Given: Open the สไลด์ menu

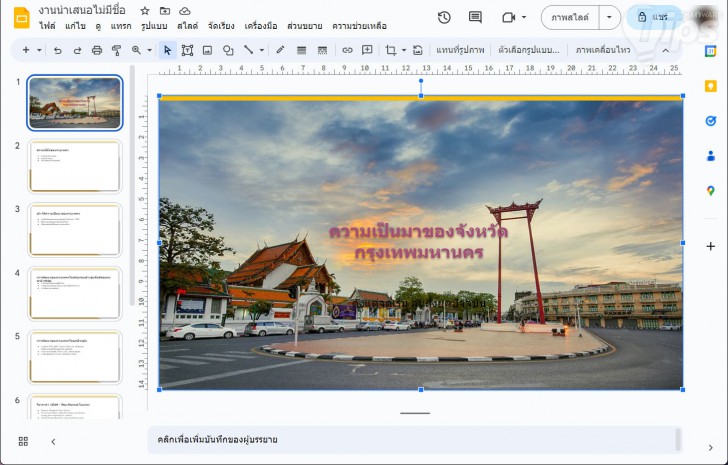Looking at the screenshot, I should [188, 26].
